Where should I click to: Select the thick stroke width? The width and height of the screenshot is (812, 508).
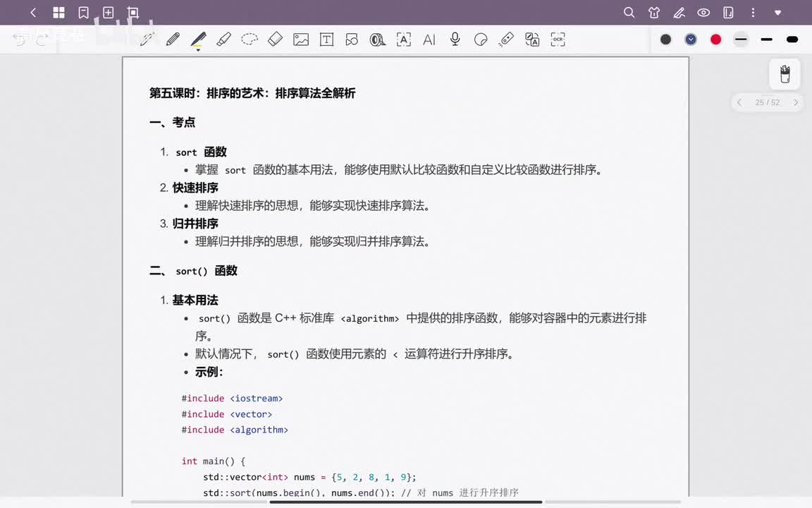coord(792,40)
